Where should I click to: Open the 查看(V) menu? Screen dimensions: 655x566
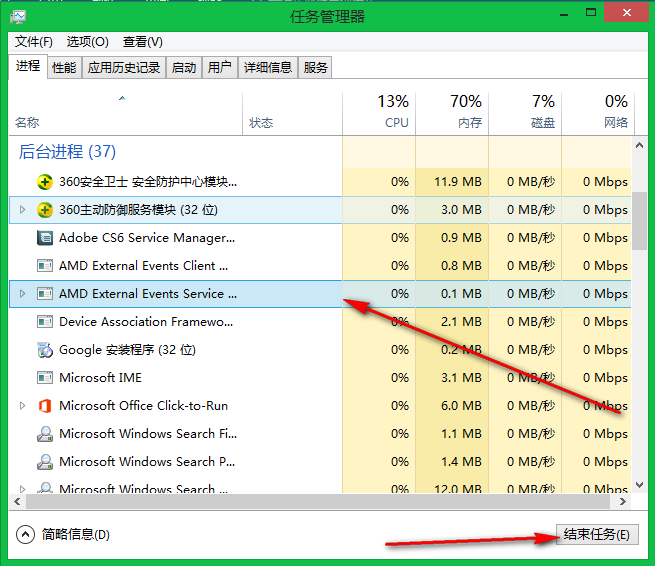[x=142, y=42]
